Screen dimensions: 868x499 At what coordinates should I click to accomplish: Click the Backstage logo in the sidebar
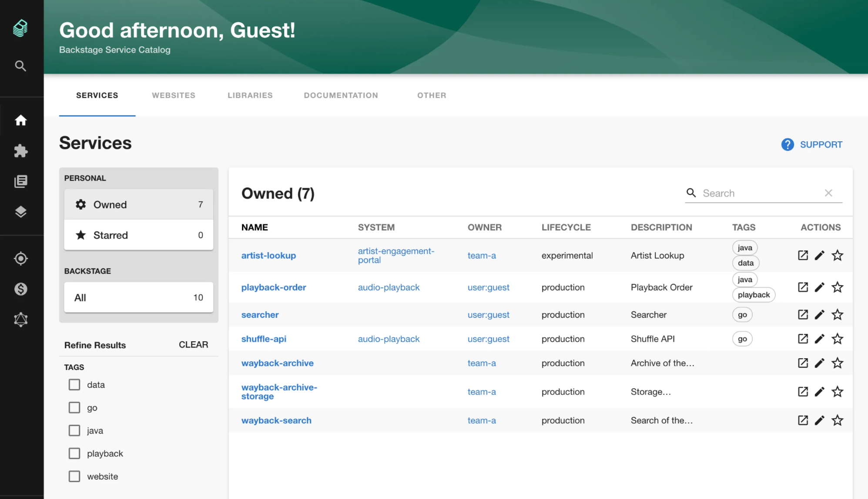point(20,28)
